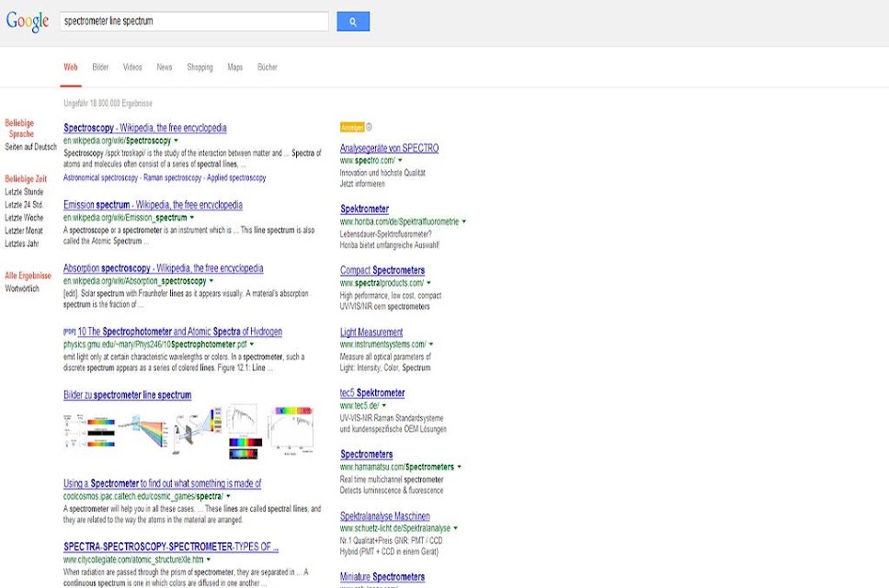The image size is (889, 588).
Task: Open the Spektrometer Horiba ad
Action: pyautogui.click(x=365, y=209)
